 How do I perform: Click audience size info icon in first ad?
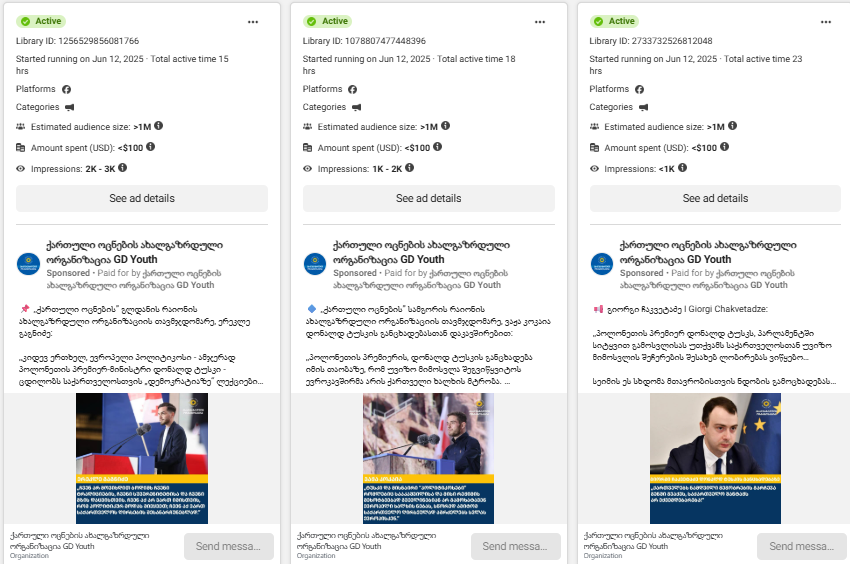coord(158,125)
